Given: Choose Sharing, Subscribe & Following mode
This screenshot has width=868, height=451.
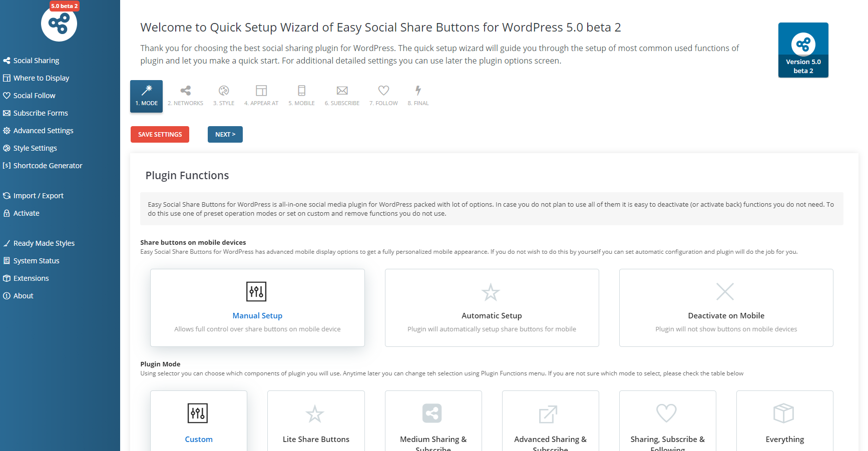Looking at the screenshot, I should click(667, 420).
